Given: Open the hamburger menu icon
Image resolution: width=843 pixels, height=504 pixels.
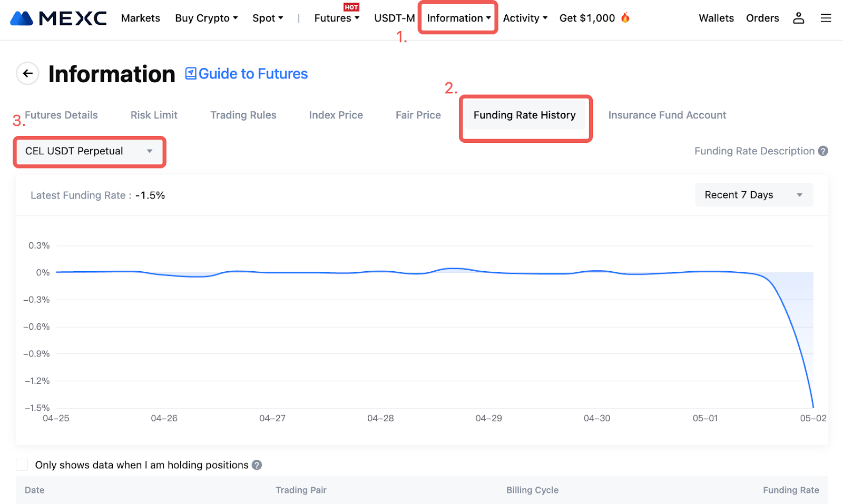Looking at the screenshot, I should pos(826,18).
